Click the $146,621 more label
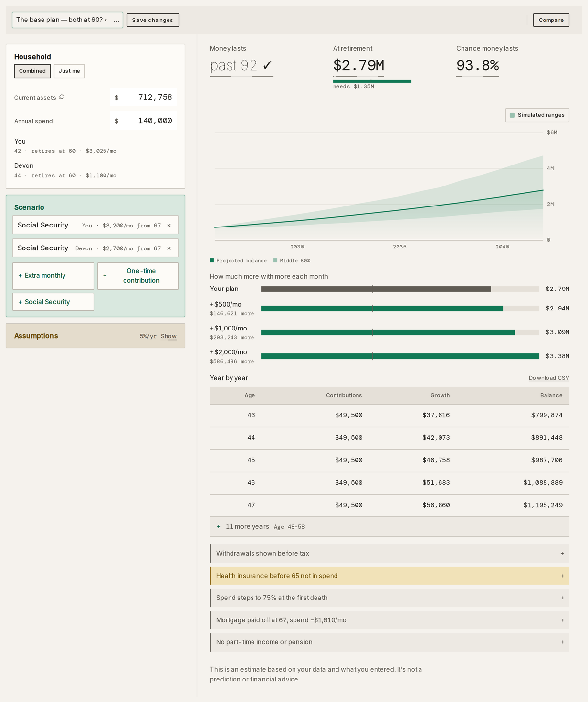The height and width of the screenshot is (702, 588). click(x=232, y=314)
